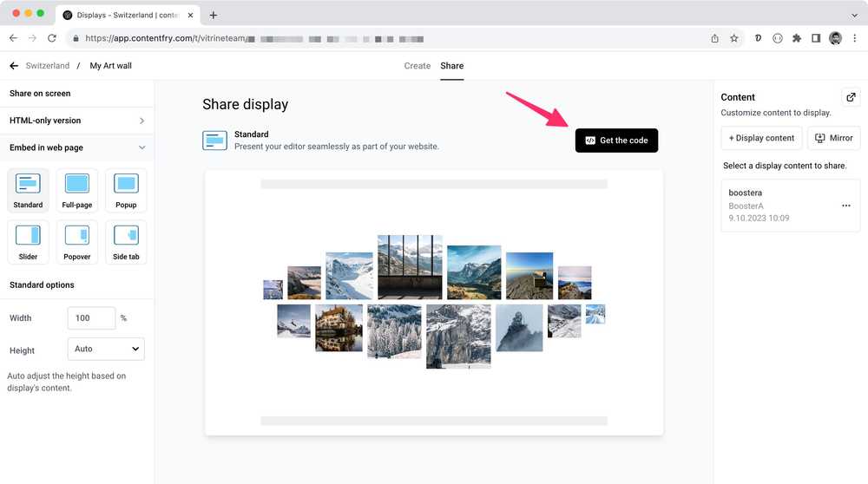Pick the Popover embed type
The width and height of the screenshot is (868, 484).
77,242
